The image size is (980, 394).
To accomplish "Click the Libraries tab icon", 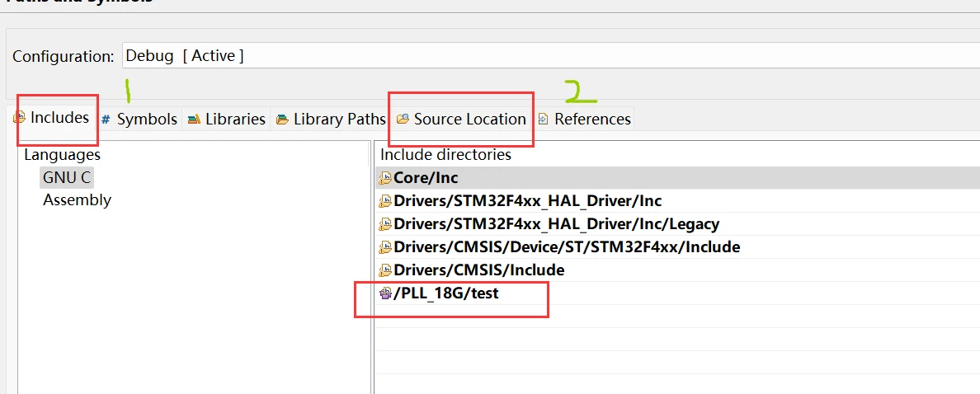I will point(194,120).
